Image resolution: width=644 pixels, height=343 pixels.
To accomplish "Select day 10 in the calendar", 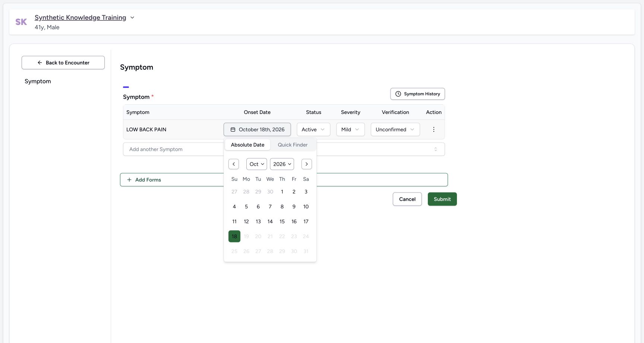I will (306, 207).
